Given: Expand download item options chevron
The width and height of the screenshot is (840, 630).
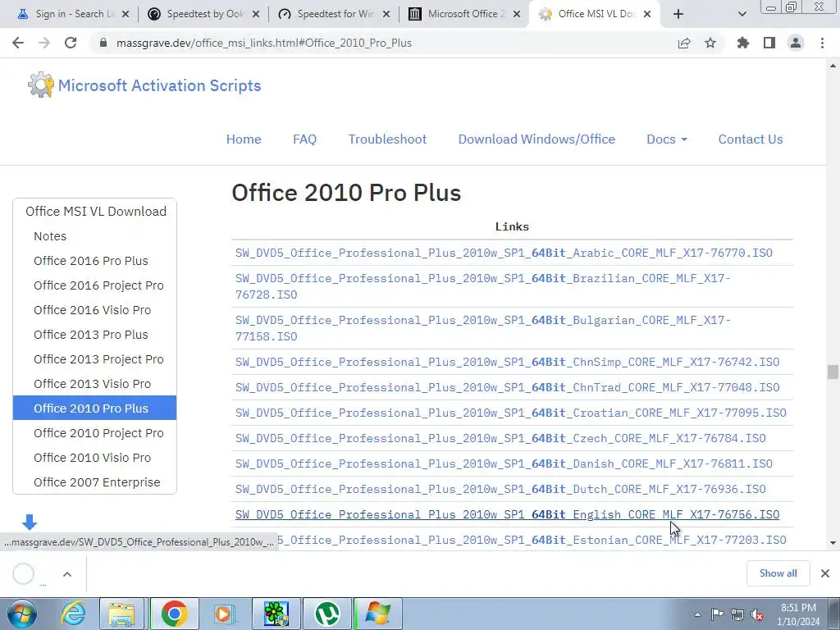Looking at the screenshot, I should click(x=67, y=574).
